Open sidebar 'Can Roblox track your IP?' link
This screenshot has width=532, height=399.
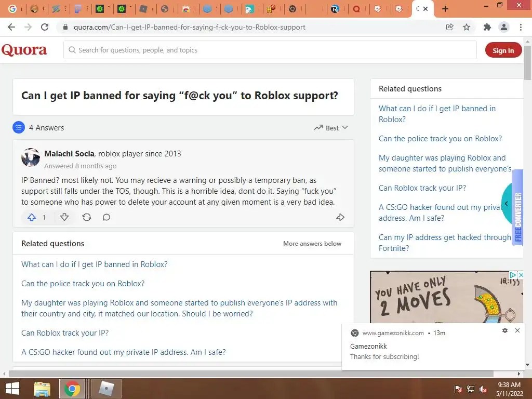(422, 188)
